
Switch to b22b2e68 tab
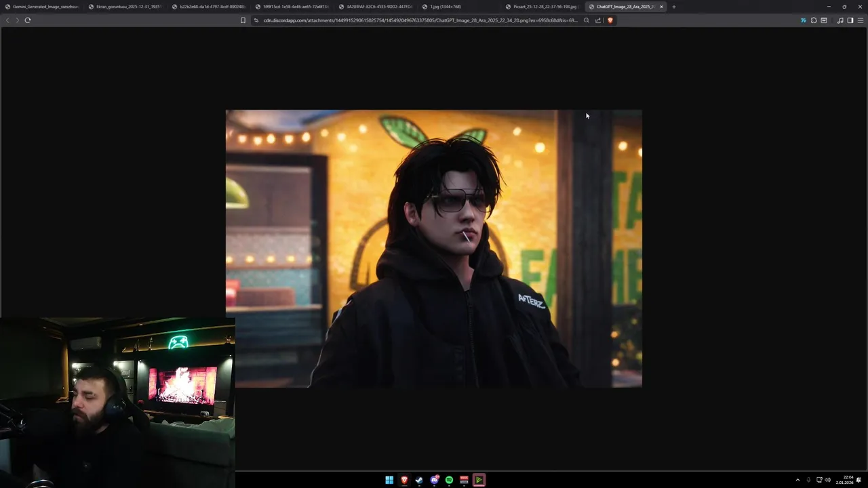209,7
